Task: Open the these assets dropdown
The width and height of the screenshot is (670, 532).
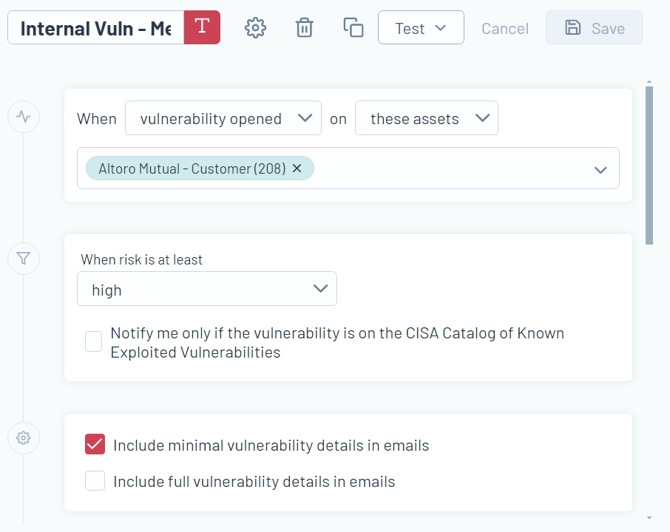Action: click(426, 118)
